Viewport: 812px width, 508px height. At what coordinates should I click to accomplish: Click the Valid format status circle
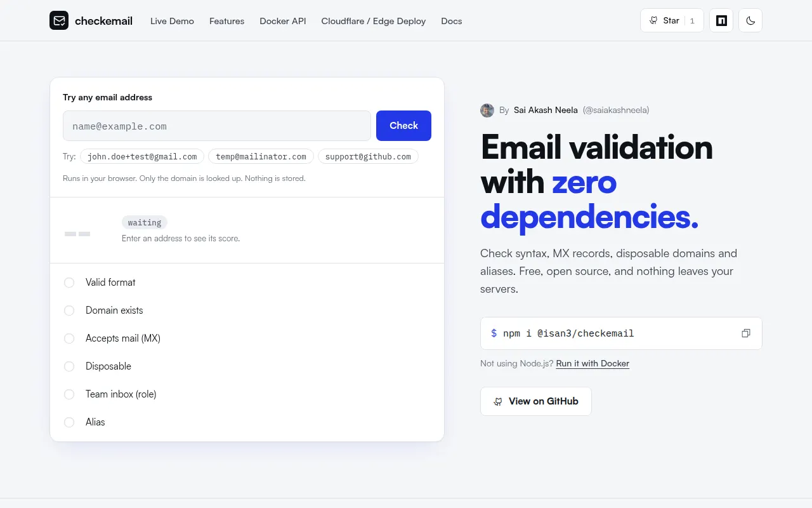point(69,283)
